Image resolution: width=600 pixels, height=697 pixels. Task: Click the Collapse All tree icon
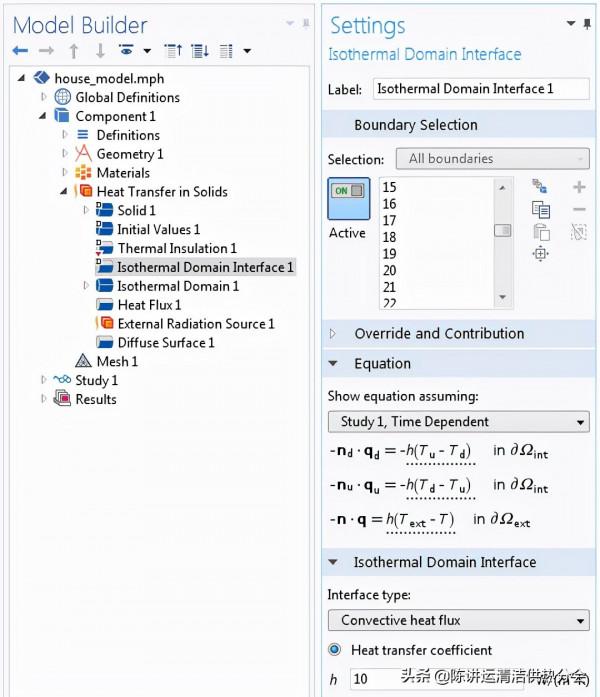[172, 51]
